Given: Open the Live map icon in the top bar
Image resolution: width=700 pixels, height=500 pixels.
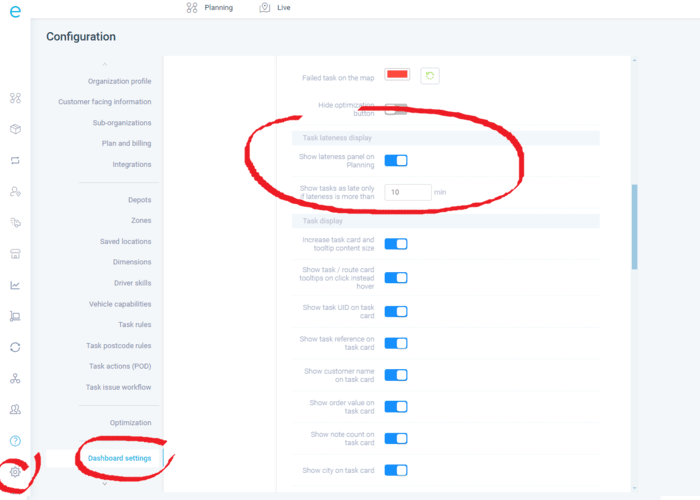Looking at the screenshot, I should click(265, 8).
